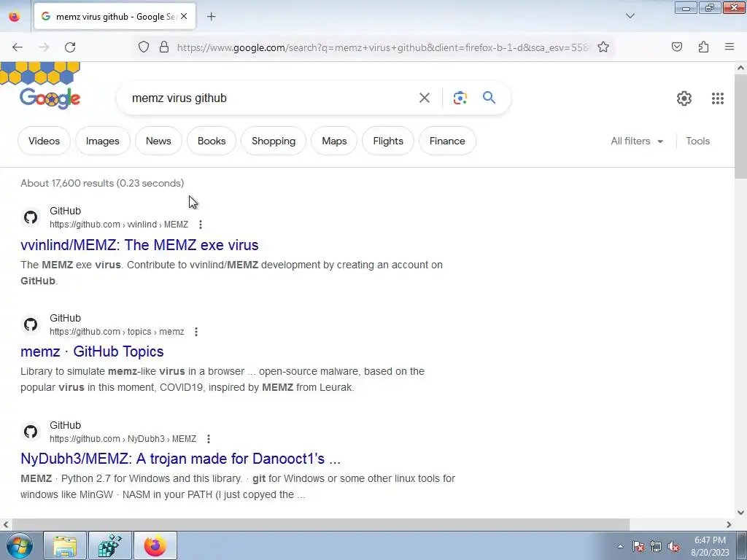The height and width of the screenshot is (560, 747).
Task: Click the horizontal scrollbar right arrow
Action: 729,524
